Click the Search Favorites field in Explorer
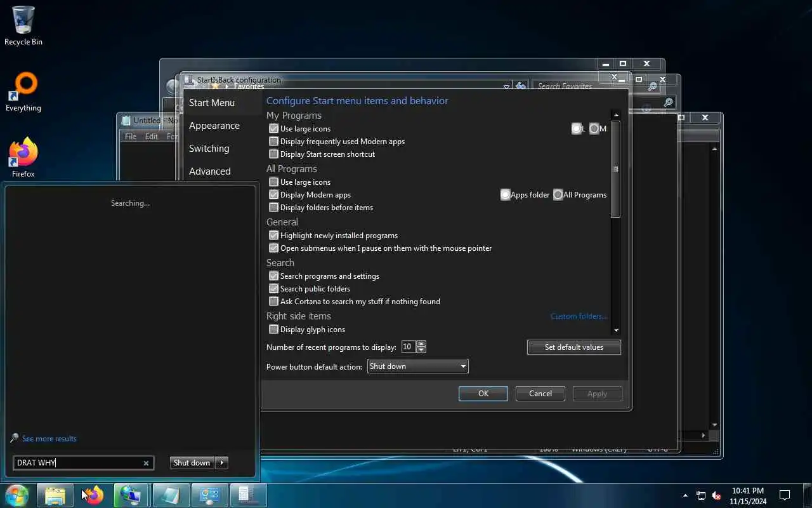The image size is (812, 508). click(565, 86)
